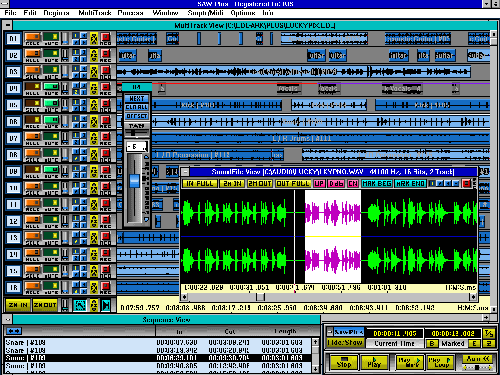
Task: Click the MRK END button
Action: click(x=410, y=184)
